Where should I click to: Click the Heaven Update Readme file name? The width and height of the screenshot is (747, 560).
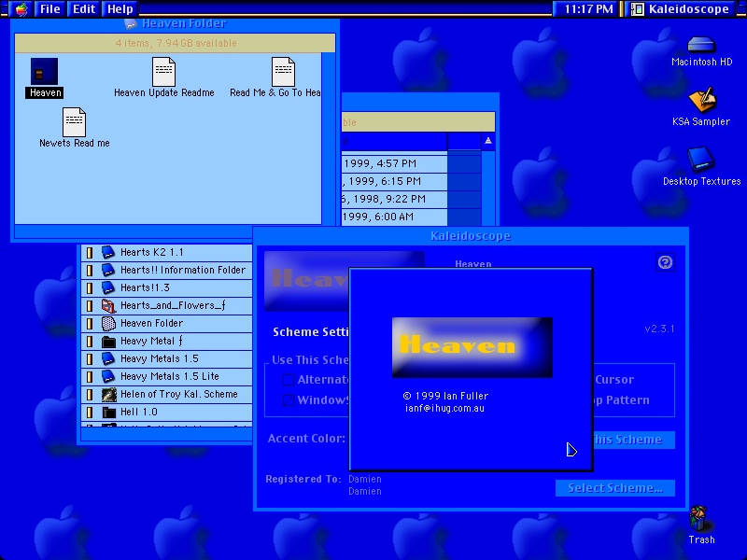[164, 92]
